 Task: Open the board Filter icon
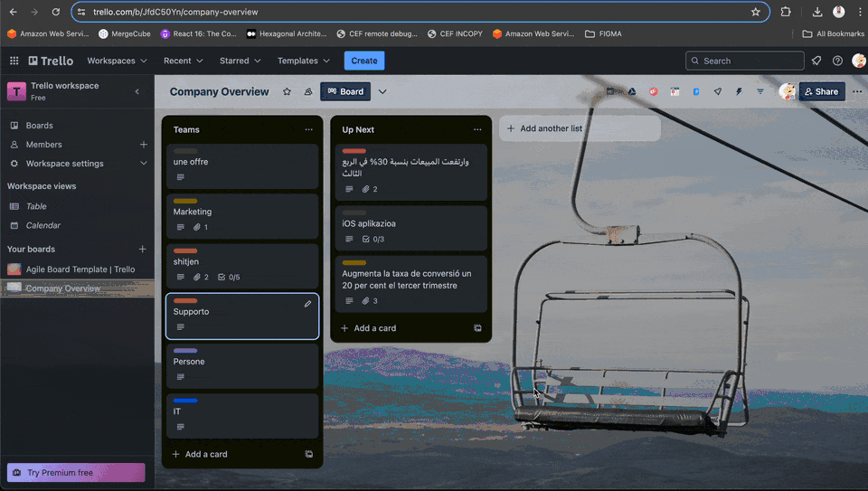click(760, 92)
